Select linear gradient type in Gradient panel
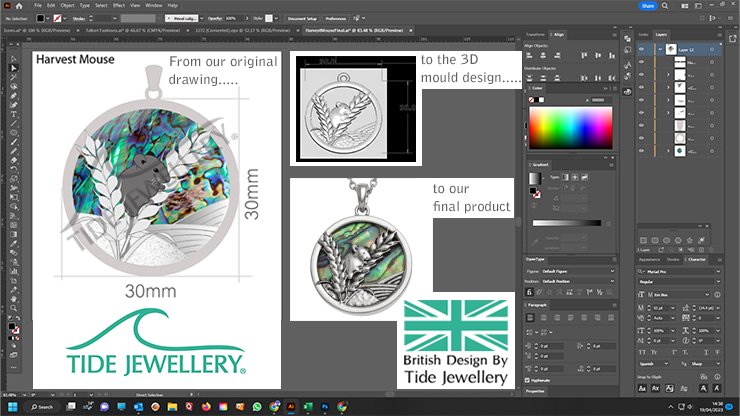Image resolution: width=740 pixels, height=416 pixels. (x=565, y=177)
